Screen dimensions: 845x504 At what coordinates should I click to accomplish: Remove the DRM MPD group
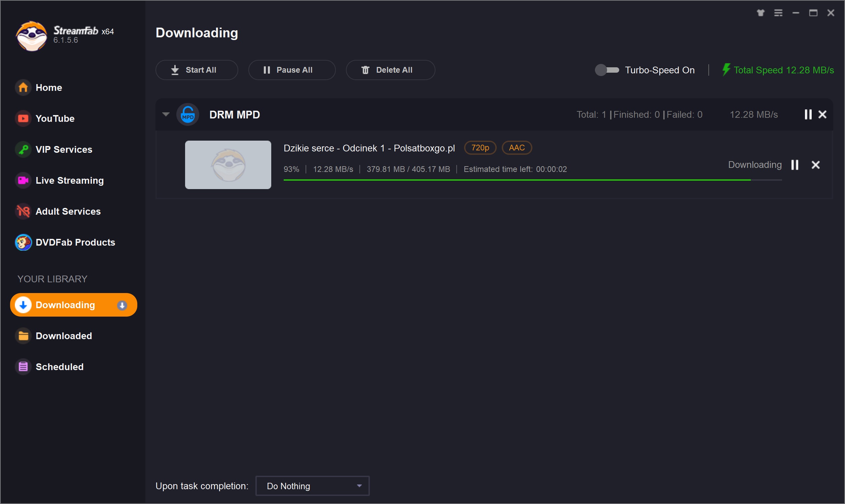pyautogui.click(x=822, y=114)
